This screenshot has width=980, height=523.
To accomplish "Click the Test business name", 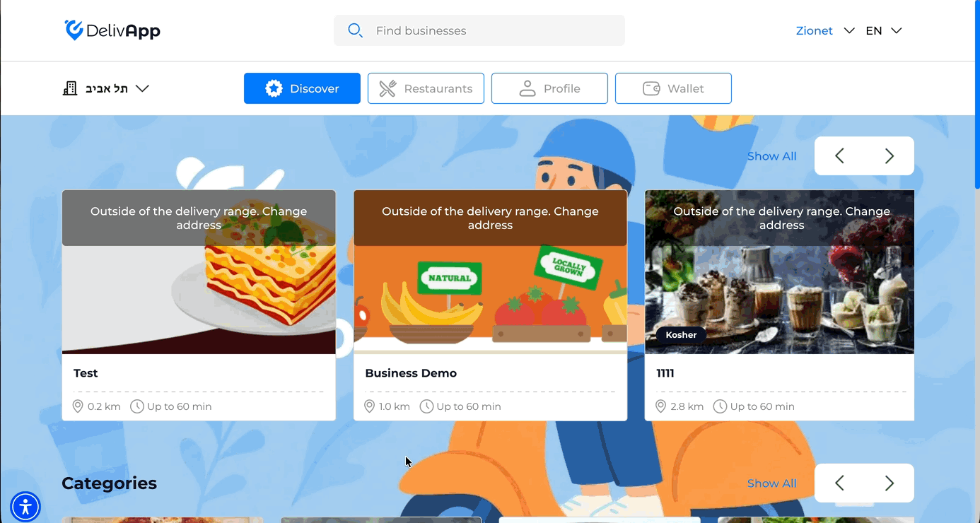I will tap(86, 373).
